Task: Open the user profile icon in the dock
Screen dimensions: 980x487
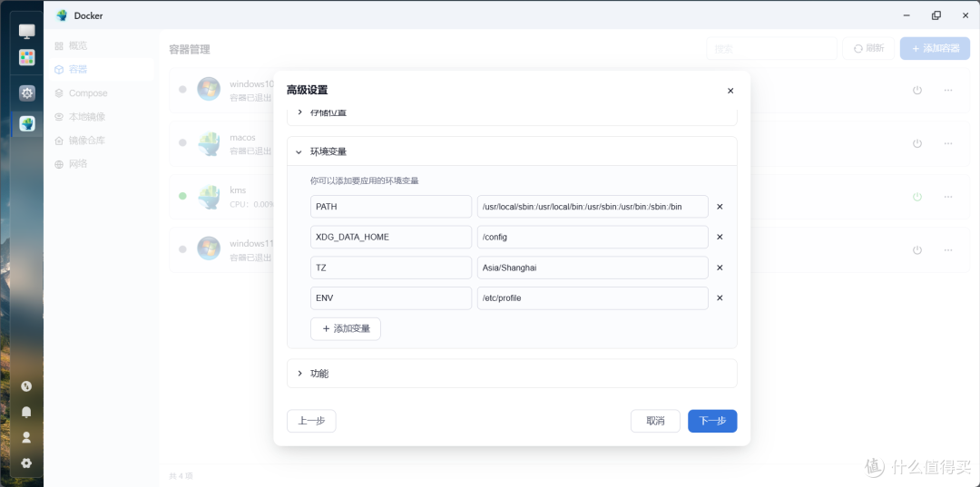Action: (x=26, y=438)
